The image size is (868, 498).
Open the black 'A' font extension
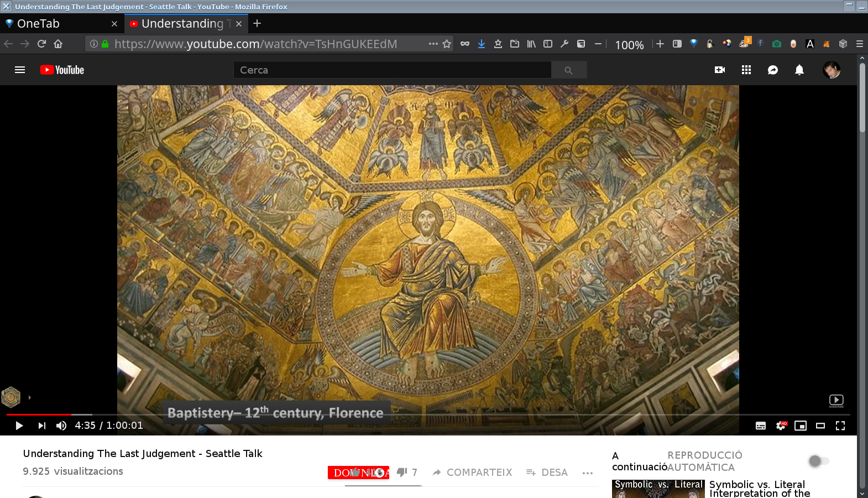click(810, 44)
